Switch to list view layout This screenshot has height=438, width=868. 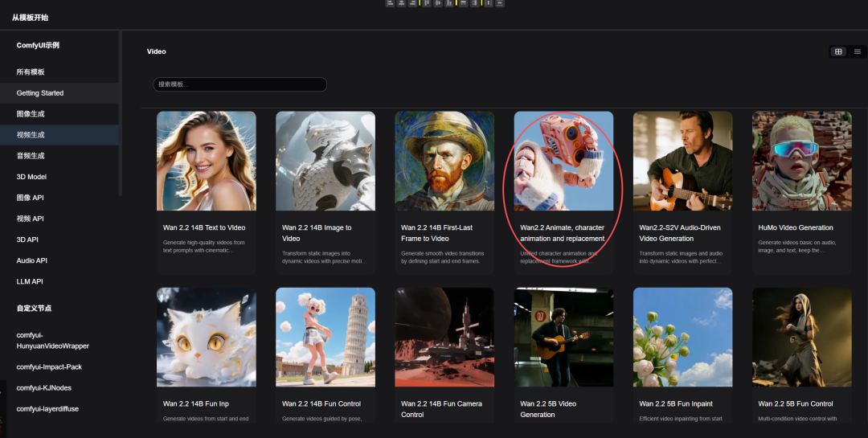pyautogui.click(x=858, y=51)
